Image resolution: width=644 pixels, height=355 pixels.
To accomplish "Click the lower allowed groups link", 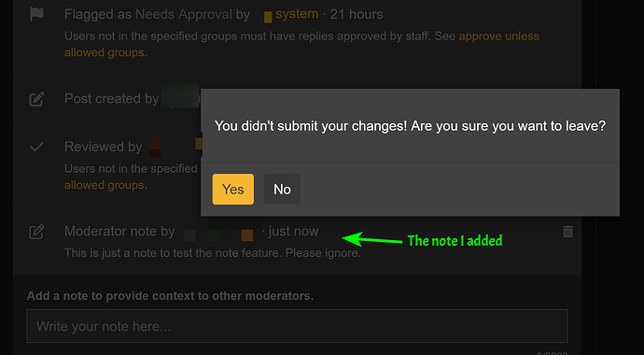I will (104, 185).
